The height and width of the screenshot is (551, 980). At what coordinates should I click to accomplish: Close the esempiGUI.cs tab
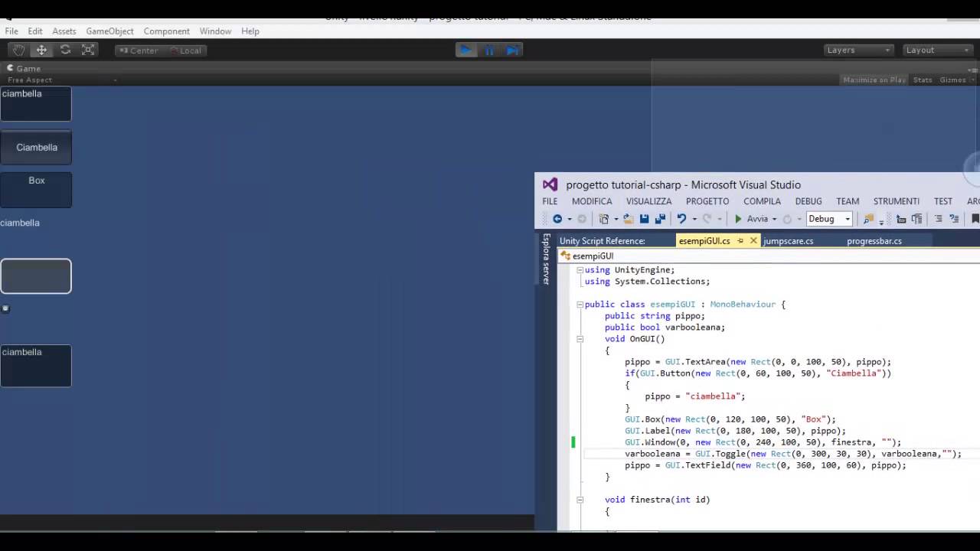[x=753, y=240]
